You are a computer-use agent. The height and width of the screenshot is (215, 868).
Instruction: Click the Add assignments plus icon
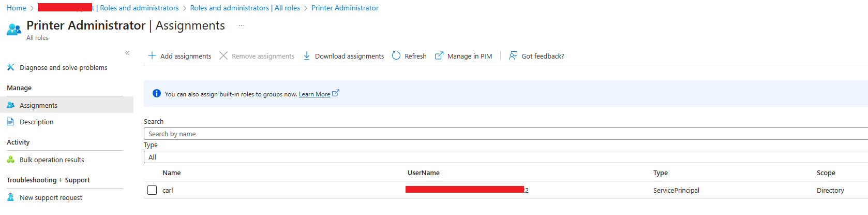tap(152, 55)
